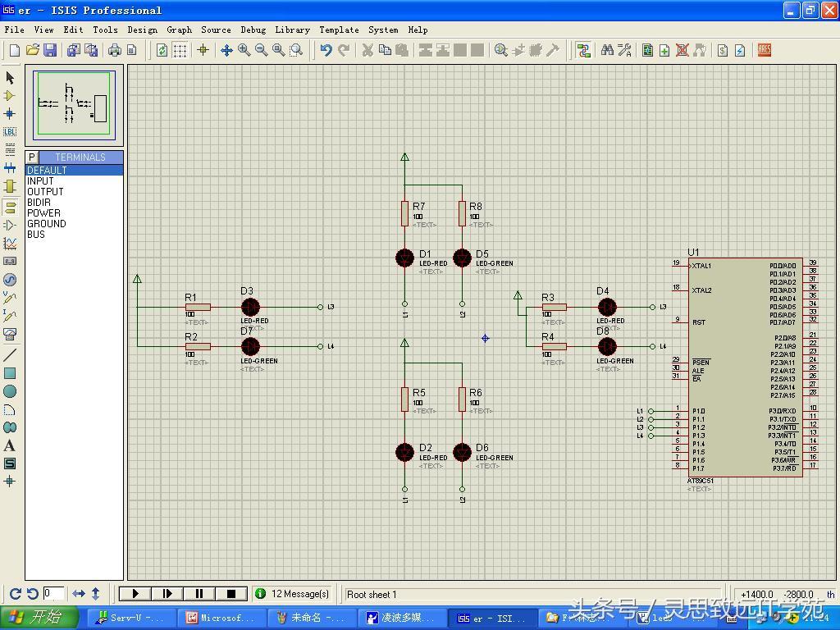Image resolution: width=840 pixels, height=630 pixels.
Task: Click the 12 Message(s) status button
Action: coord(293,594)
